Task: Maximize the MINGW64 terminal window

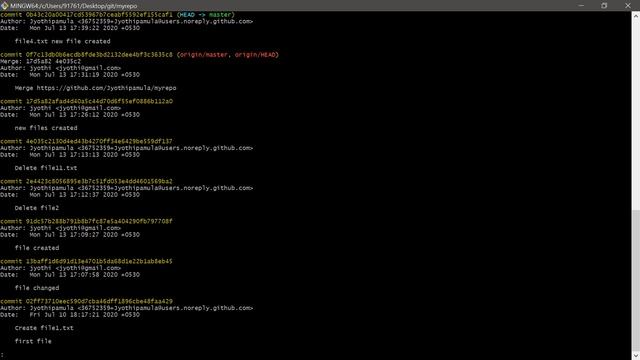Action: (x=604, y=6)
